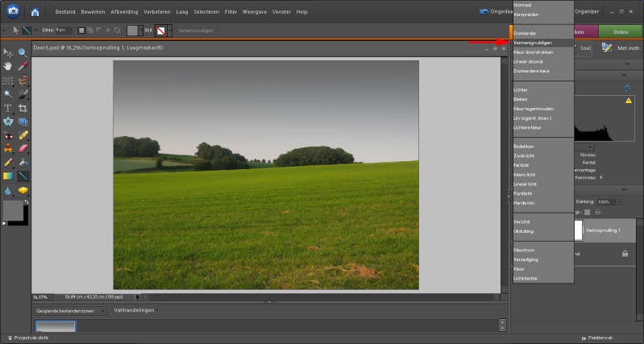Select the Horizontal Type tool
The width and height of the screenshot is (644, 344).
[x=8, y=108]
